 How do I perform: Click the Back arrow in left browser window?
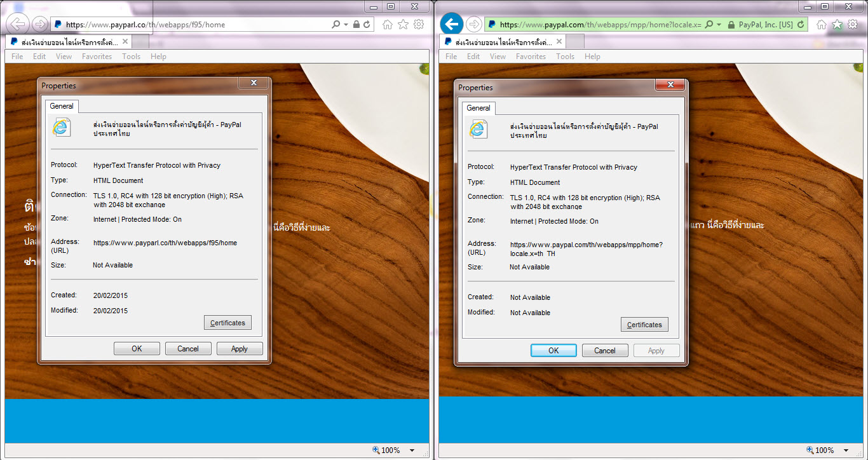pos(18,25)
